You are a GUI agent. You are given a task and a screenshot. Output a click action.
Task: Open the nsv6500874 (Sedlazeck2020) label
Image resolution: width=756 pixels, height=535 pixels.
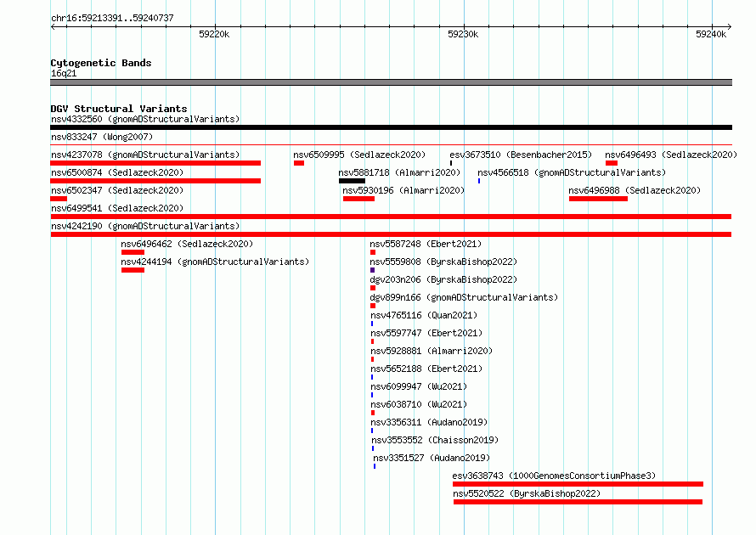click(117, 172)
